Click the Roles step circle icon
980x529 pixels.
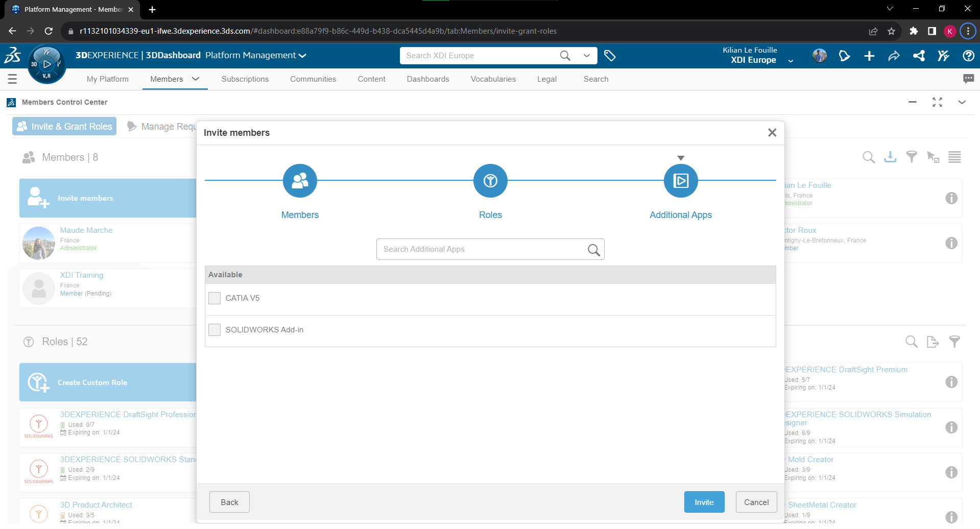pyautogui.click(x=490, y=181)
